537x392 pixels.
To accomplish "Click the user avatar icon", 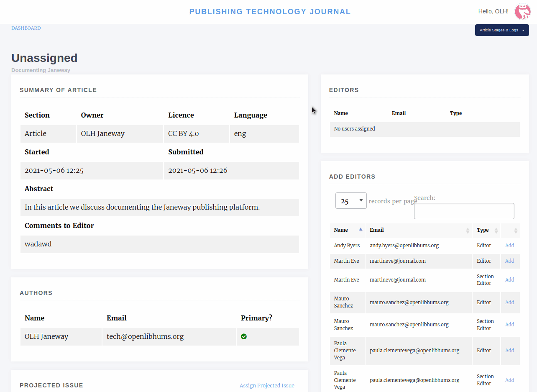I will pos(522,11).
